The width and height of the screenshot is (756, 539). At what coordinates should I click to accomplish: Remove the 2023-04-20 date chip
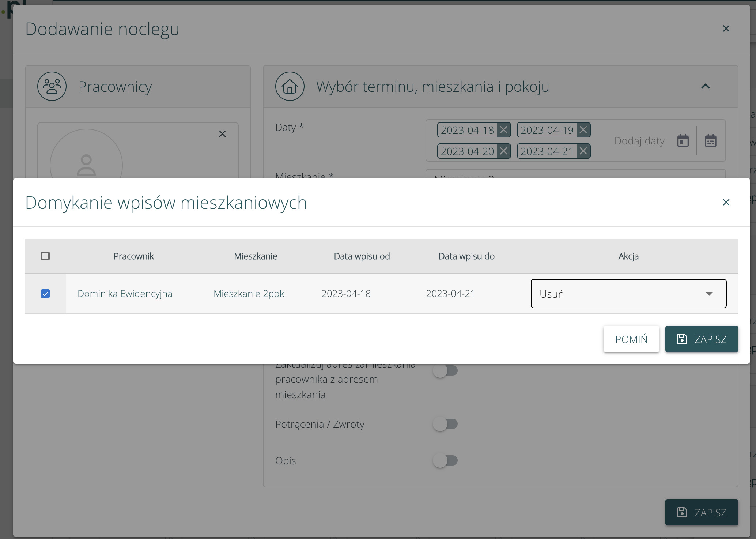pos(504,151)
